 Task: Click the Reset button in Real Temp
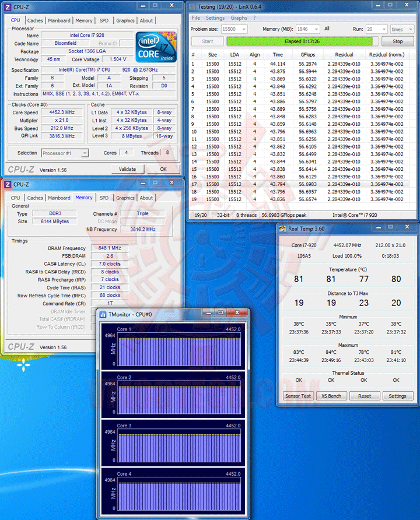tap(365, 396)
